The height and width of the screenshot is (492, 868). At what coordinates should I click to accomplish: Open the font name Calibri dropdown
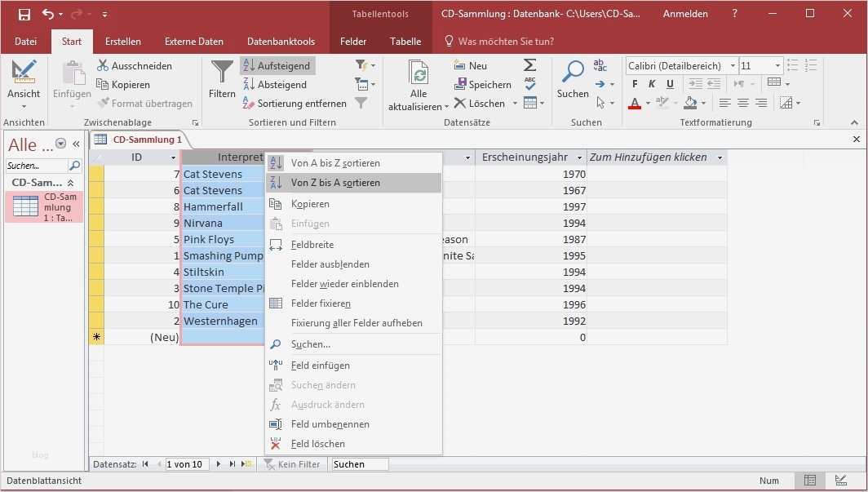point(733,66)
